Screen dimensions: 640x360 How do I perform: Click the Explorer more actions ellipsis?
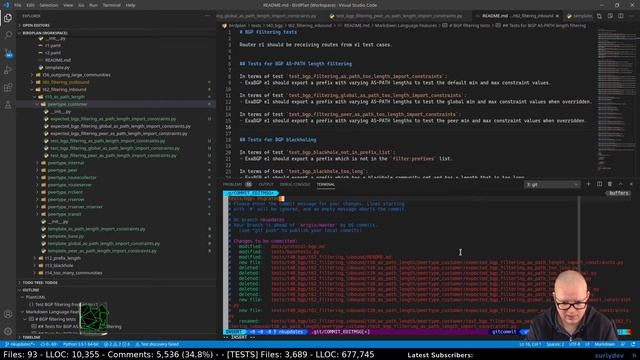[x=208, y=16]
